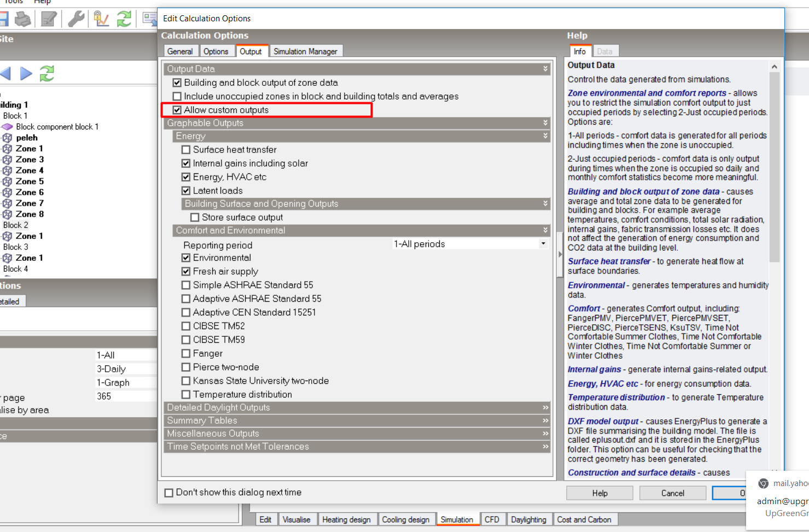
Task: Uncheck Building and block output of zone data
Action: (x=177, y=83)
